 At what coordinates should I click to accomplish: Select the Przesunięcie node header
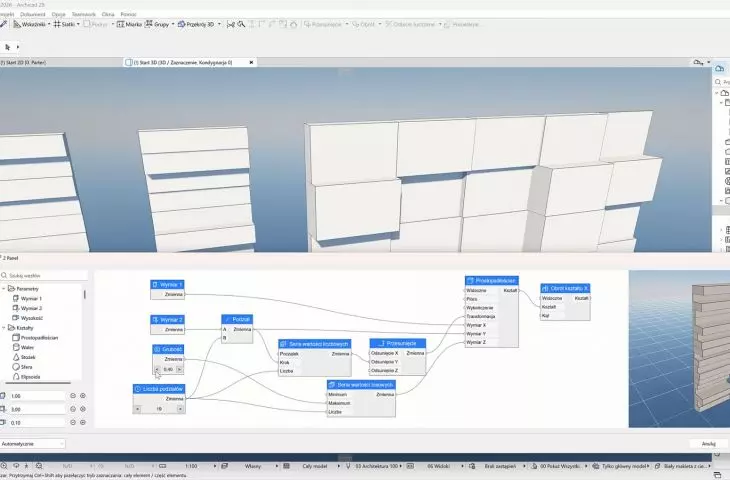pyautogui.click(x=398, y=343)
